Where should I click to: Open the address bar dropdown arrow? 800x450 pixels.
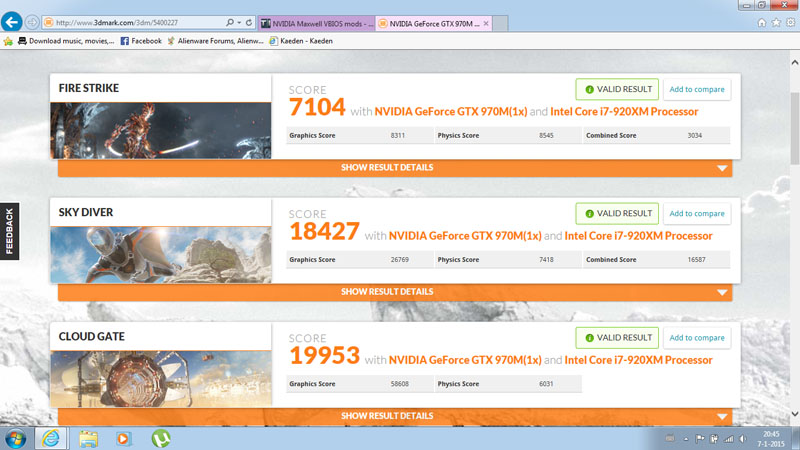239,22
